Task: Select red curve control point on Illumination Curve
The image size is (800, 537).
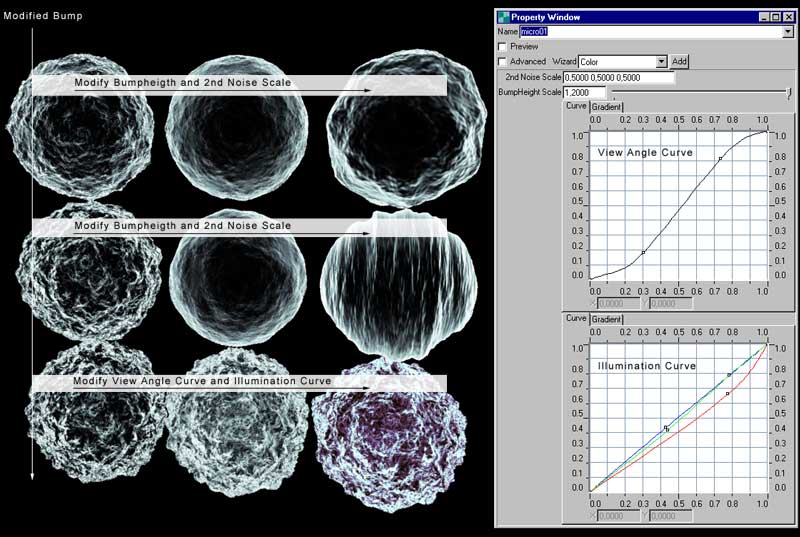Action: (728, 394)
